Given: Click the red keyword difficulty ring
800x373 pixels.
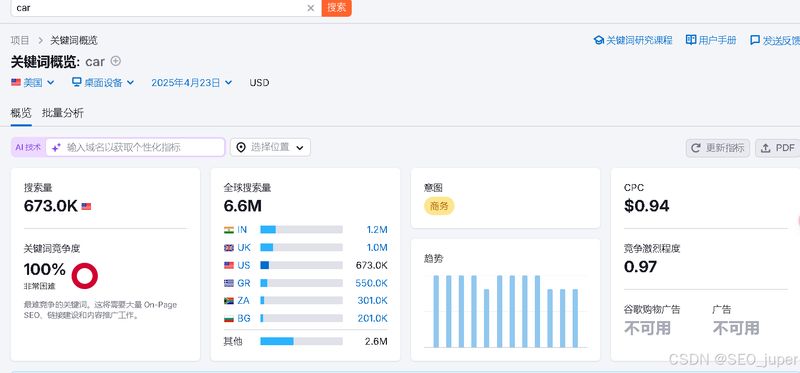Looking at the screenshot, I should (85, 276).
